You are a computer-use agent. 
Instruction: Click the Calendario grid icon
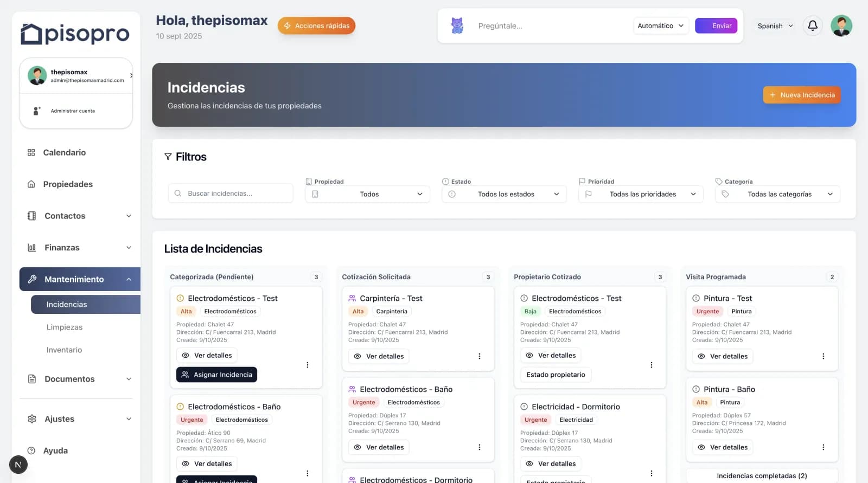tap(31, 152)
